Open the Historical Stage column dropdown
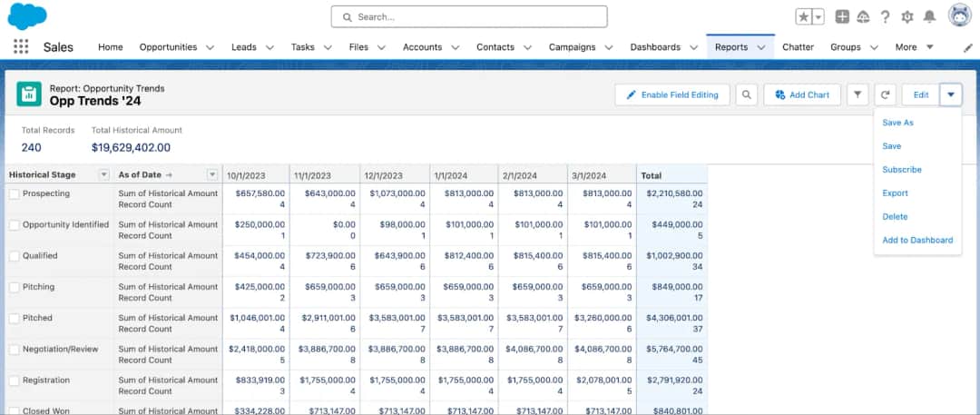The image size is (980, 415). pos(104,174)
